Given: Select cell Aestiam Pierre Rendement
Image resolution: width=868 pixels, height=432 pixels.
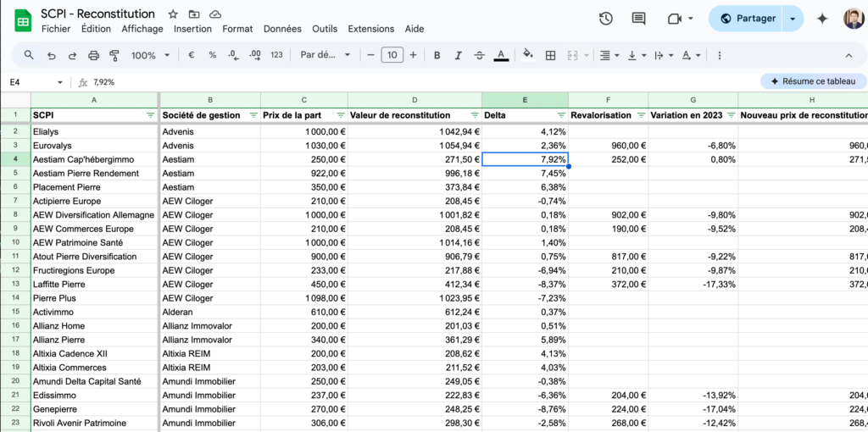Looking at the screenshot, I should (95, 173).
